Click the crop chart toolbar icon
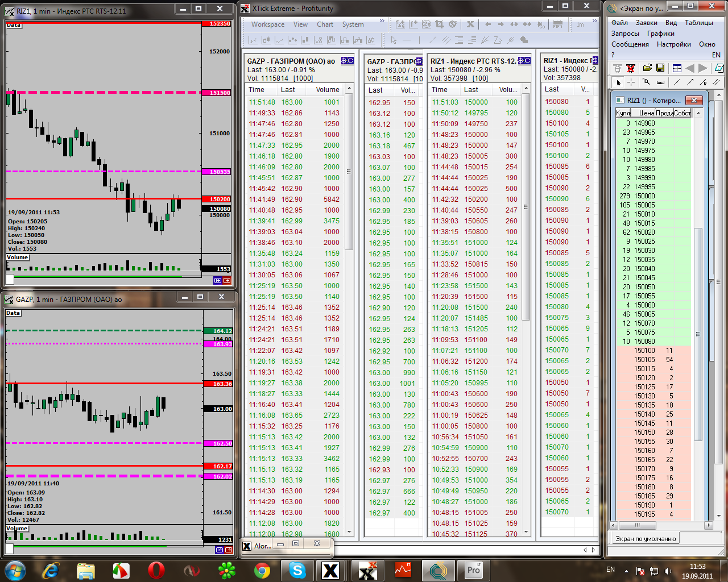The width and height of the screenshot is (728, 582). click(439, 24)
